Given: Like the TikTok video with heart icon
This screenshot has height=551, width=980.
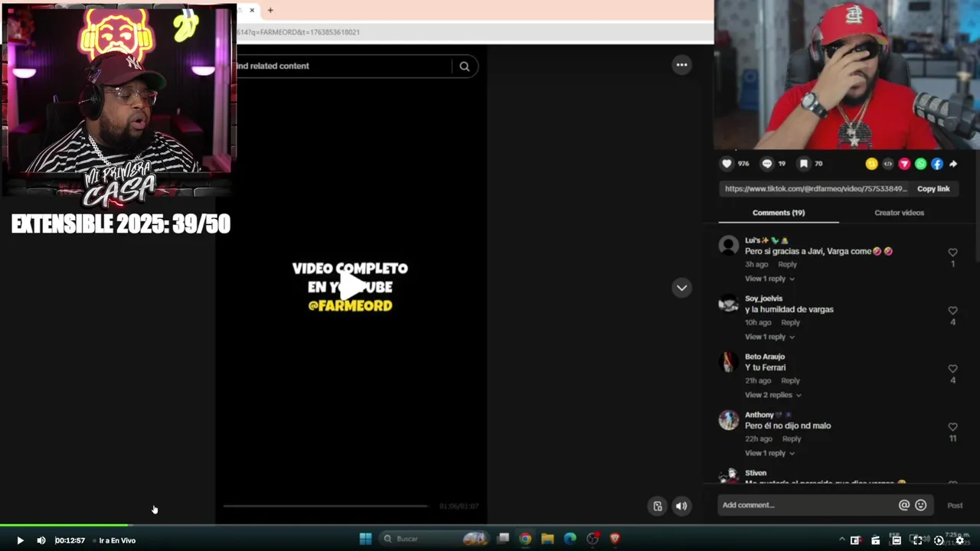Looking at the screenshot, I should (727, 164).
